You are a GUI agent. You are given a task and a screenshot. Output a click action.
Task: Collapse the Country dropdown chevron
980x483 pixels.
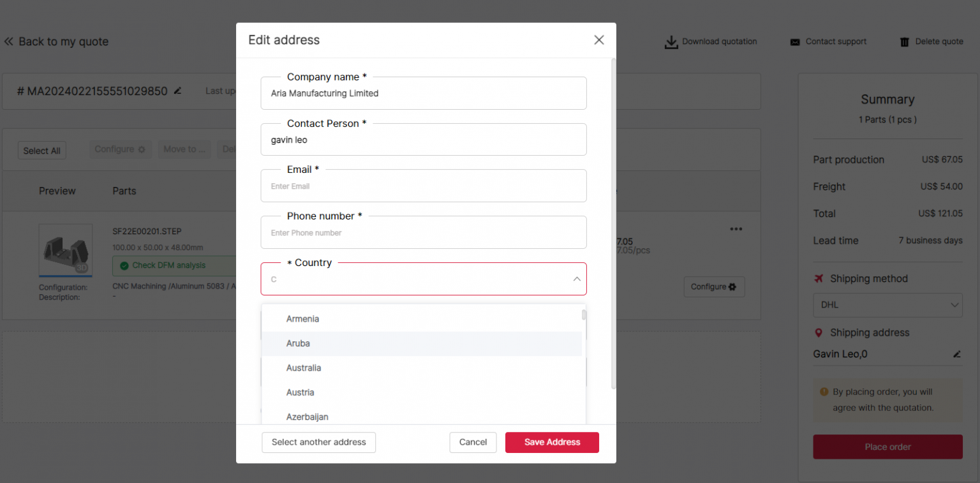coord(577,279)
